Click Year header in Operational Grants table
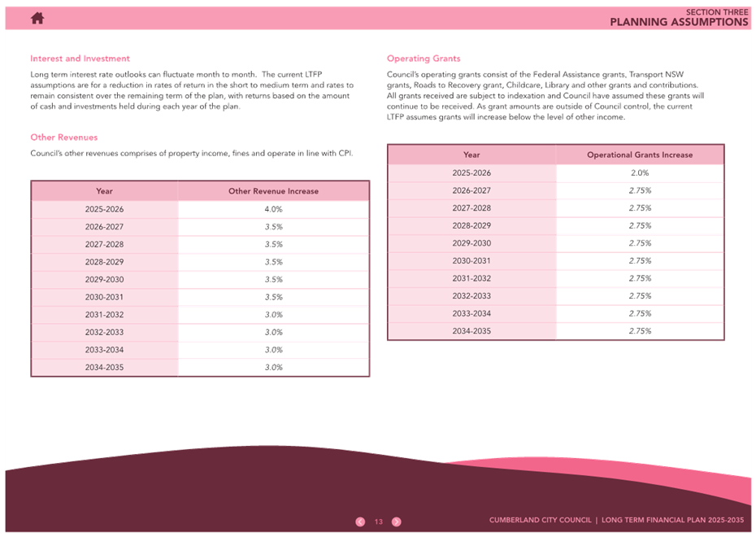The width and height of the screenshot is (756, 537). [x=471, y=155]
